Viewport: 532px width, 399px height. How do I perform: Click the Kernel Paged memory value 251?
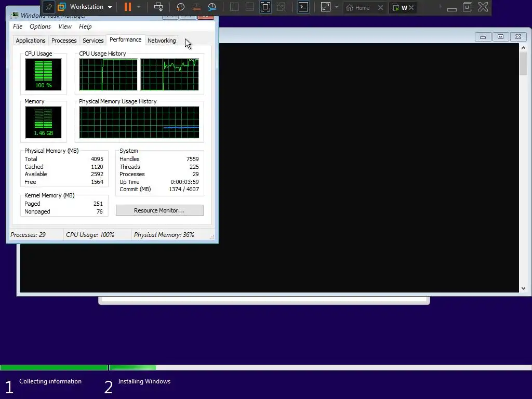[98, 204]
